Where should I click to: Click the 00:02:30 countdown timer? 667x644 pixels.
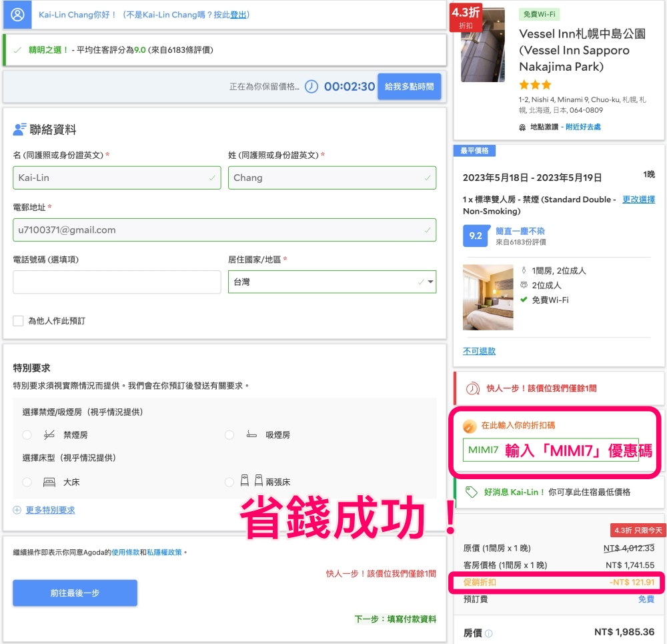350,87
